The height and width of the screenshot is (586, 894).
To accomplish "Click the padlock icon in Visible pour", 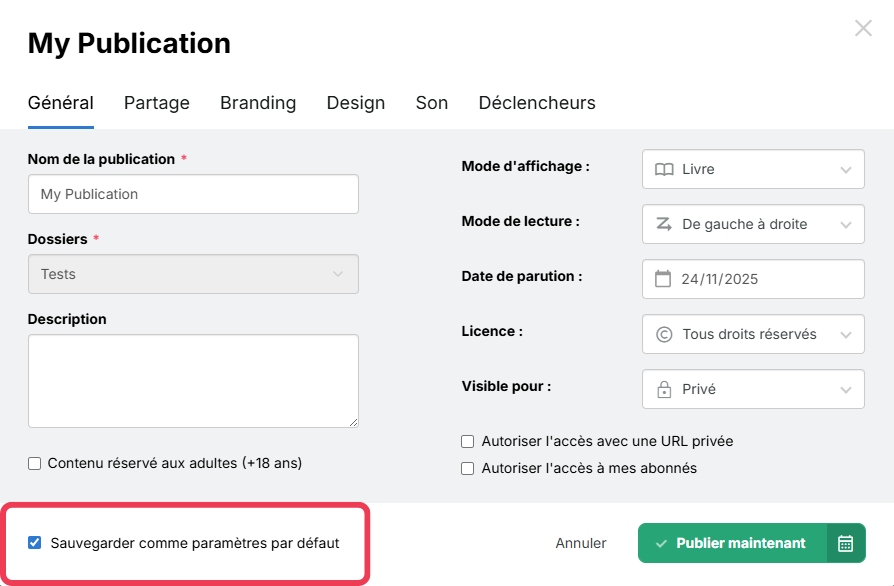I will pos(664,389).
